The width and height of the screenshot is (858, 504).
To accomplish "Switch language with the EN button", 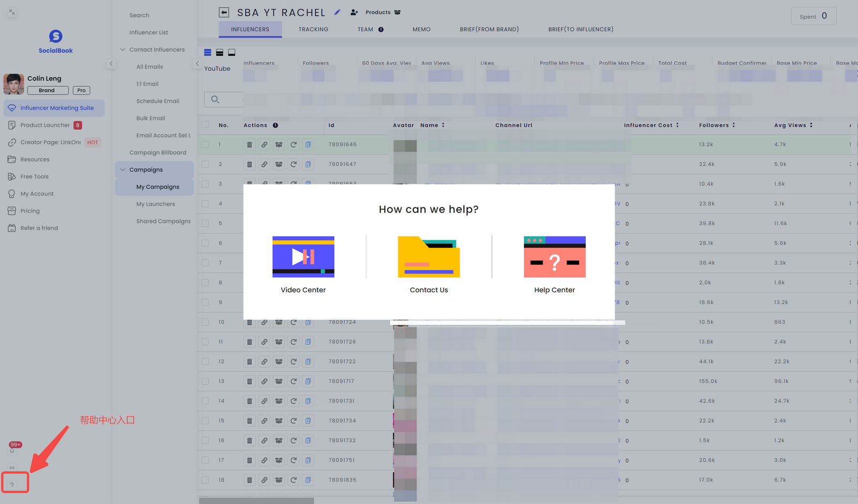I will point(12,468).
